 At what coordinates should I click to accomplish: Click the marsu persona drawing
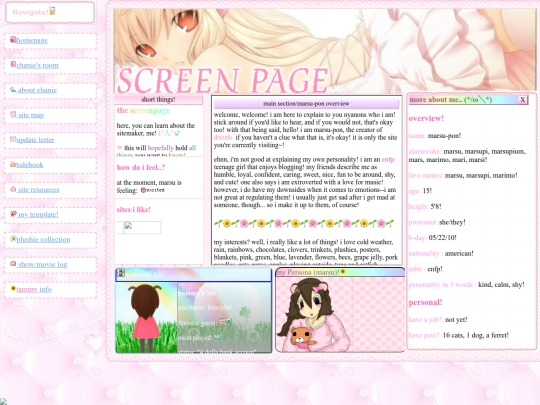pyautogui.click(x=314, y=315)
